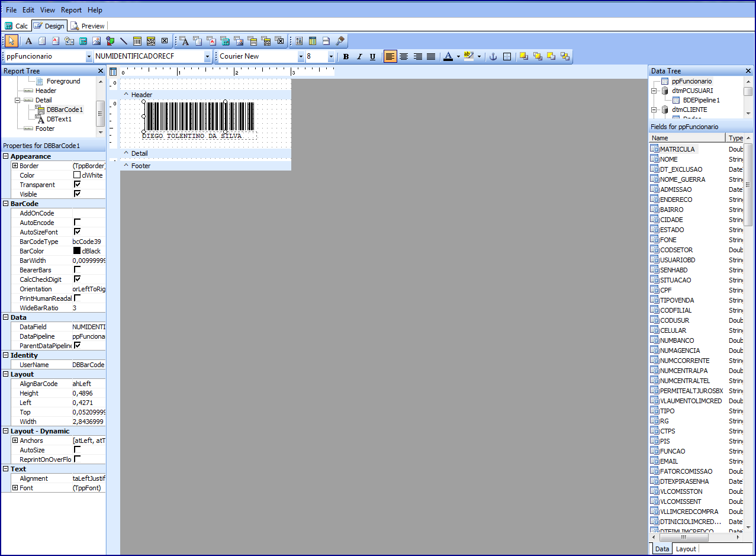
Task: Enable the AutoEncode checkbox
Action: coord(77,222)
